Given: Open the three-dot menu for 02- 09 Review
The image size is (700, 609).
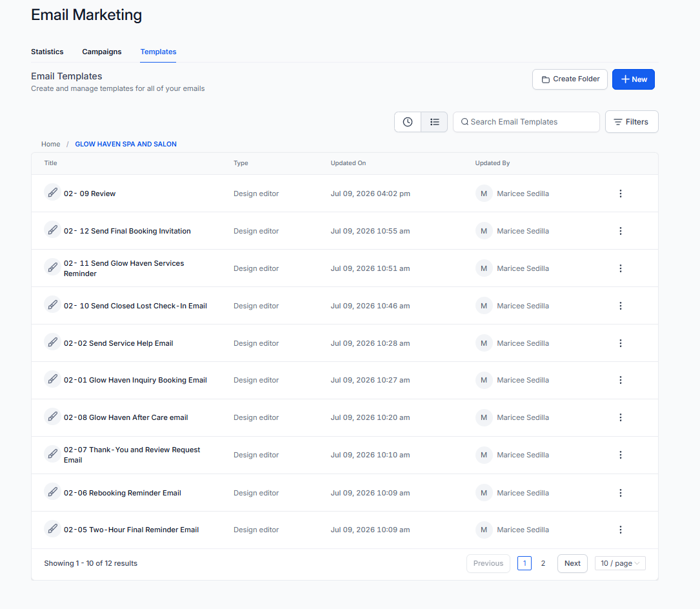Looking at the screenshot, I should pyautogui.click(x=621, y=194).
